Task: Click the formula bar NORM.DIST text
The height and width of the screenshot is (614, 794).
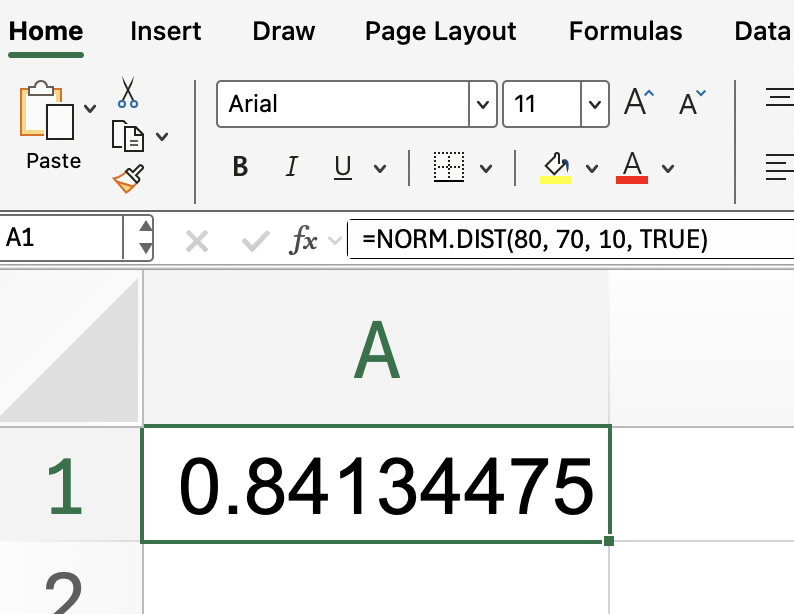Action: 535,240
